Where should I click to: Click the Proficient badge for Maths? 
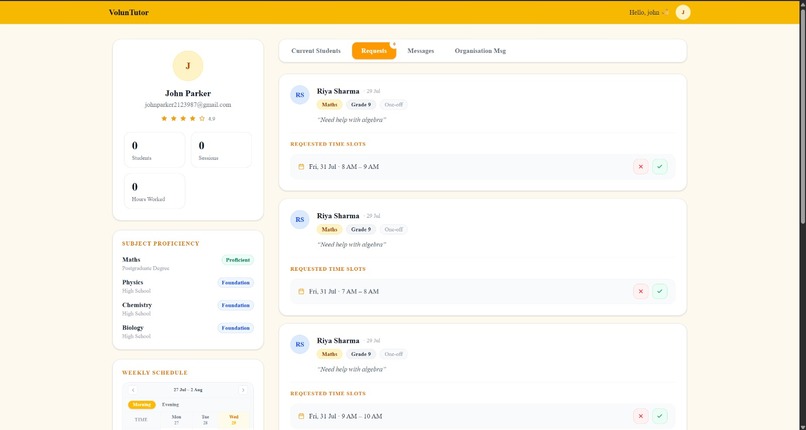click(x=237, y=260)
